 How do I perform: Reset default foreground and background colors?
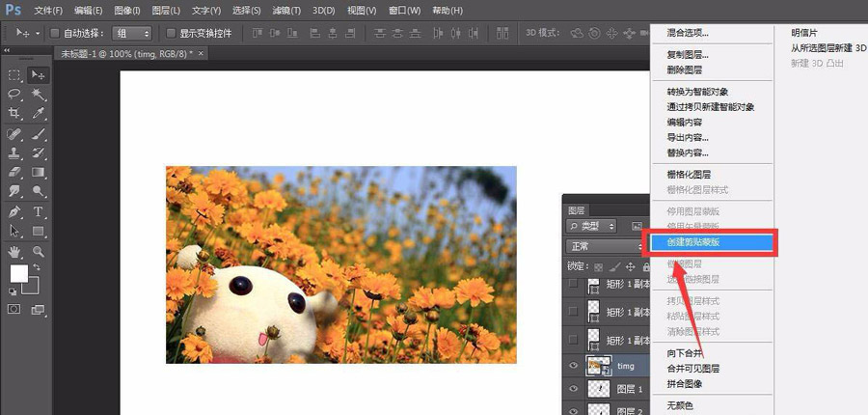(13, 290)
